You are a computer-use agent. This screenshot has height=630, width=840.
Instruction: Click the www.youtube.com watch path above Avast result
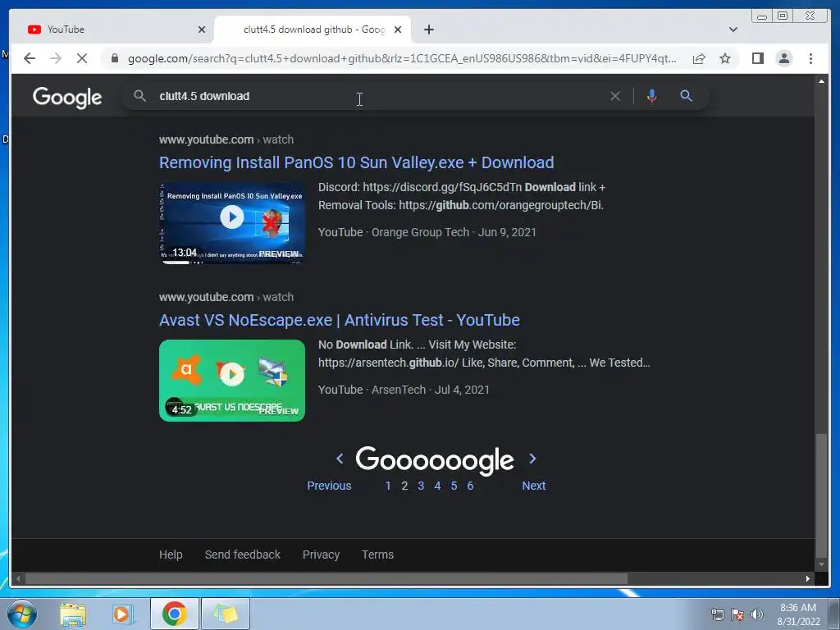pos(226,297)
